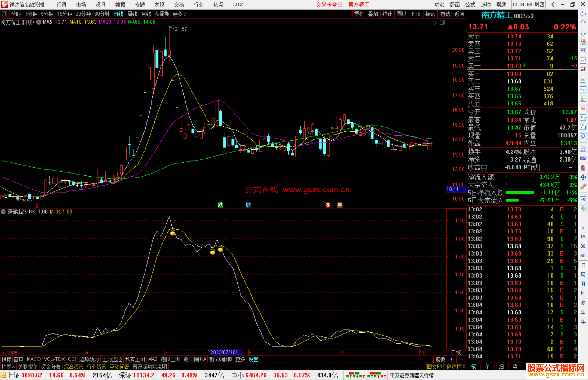The height and width of the screenshot is (380, 588).
Task: Toggle the 顶部出逃 indicator circle button
Action: coord(3,212)
